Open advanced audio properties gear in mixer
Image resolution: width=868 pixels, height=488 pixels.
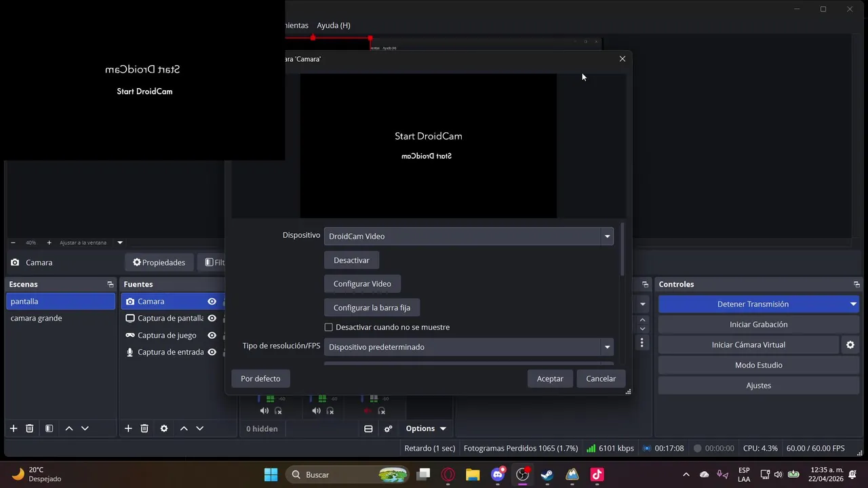[x=388, y=428]
